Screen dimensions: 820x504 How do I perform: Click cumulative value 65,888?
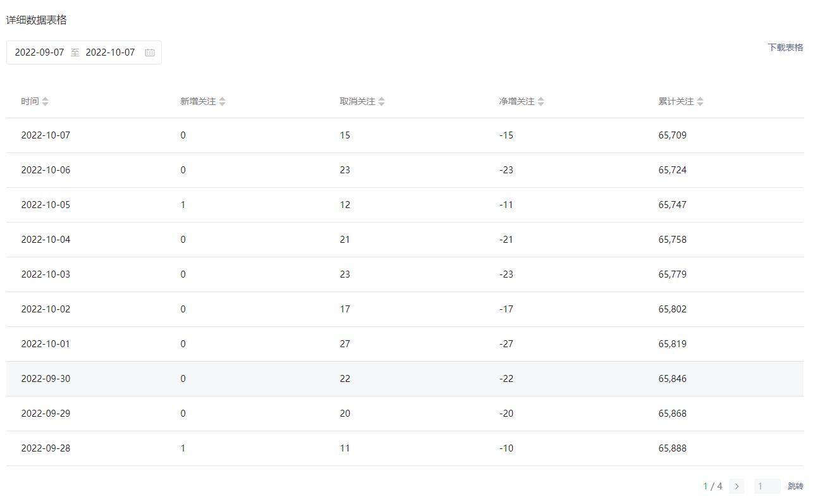[x=672, y=448]
